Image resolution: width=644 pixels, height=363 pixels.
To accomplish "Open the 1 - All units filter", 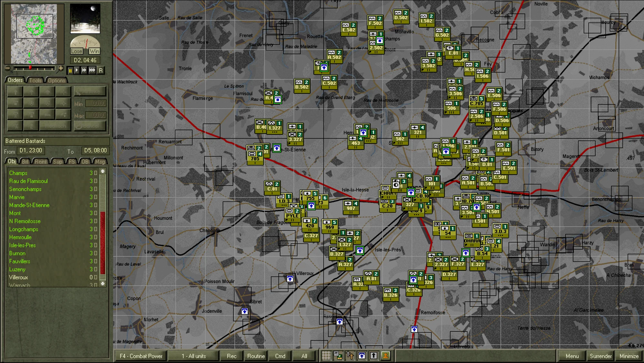I will 194,356.
